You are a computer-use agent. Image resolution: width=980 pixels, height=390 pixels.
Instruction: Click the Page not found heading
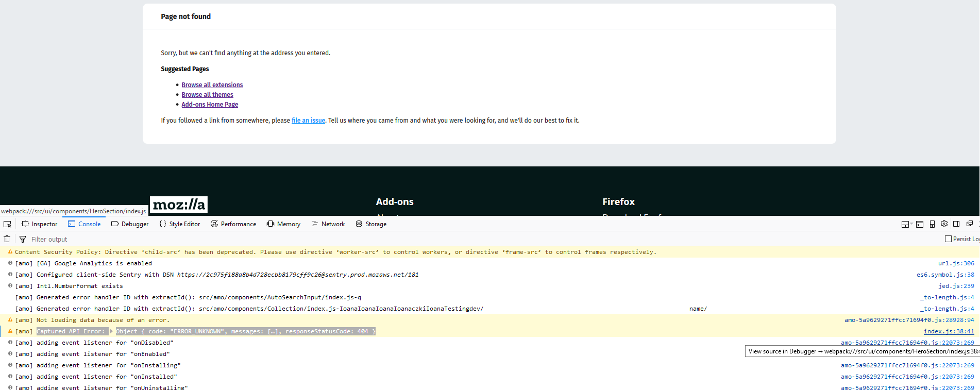pyautogui.click(x=186, y=16)
